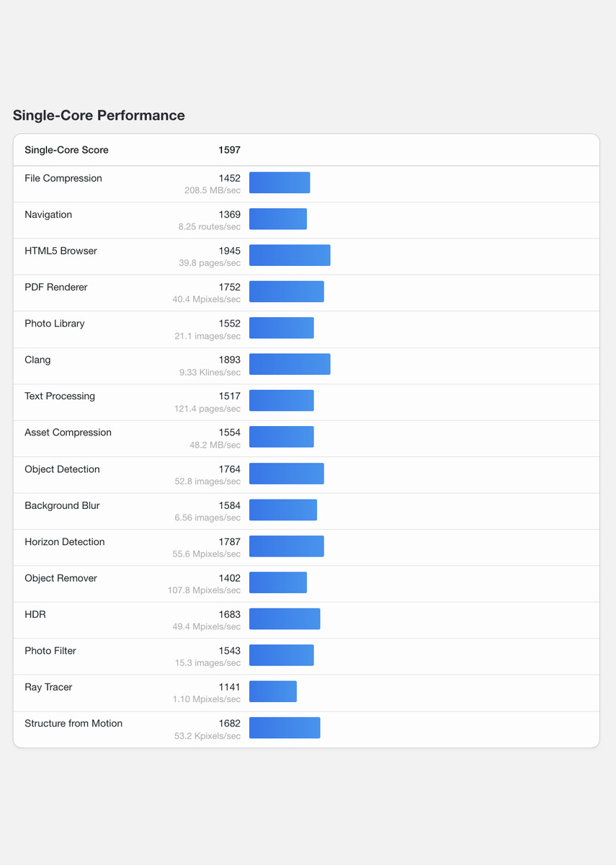The width and height of the screenshot is (616, 865).
Task: Select the File Compression row label
Action: [x=63, y=178]
